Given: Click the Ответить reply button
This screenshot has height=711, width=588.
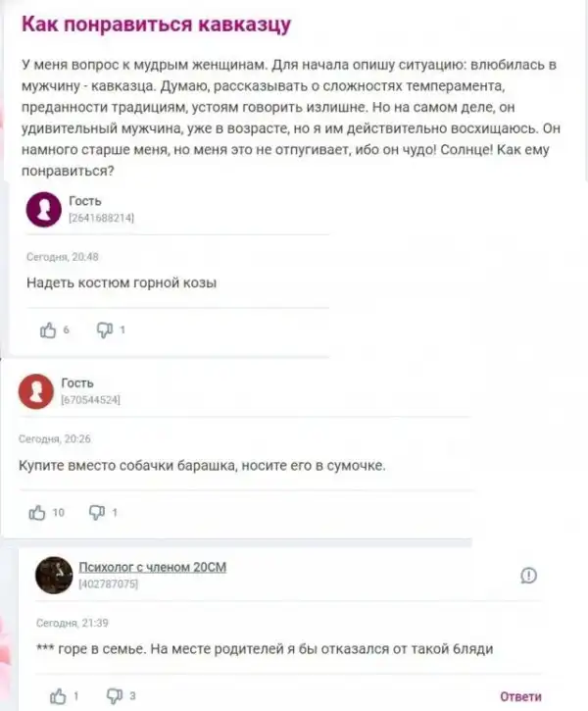Looking at the screenshot, I should [520, 696].
